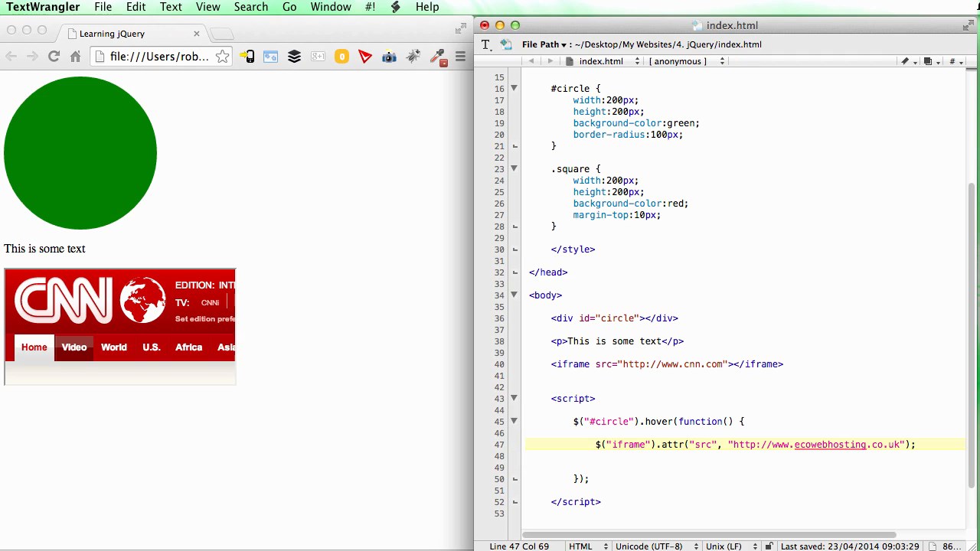Change language from HTML popup
The image size is (980, 551).
click(x=588, y=546)
